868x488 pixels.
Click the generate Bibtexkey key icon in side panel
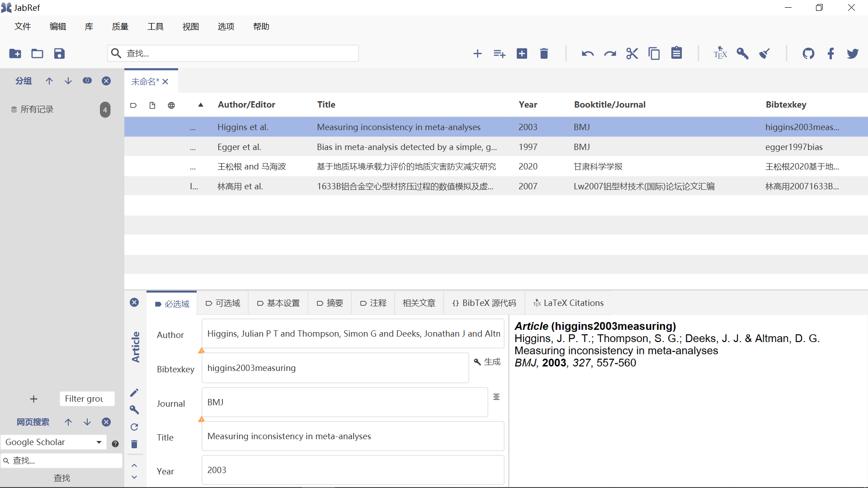point(134,410)
